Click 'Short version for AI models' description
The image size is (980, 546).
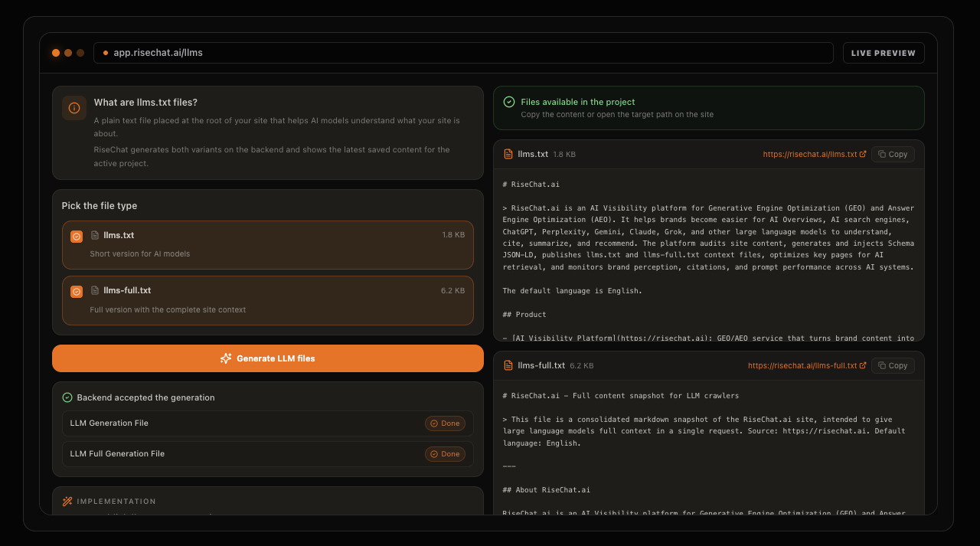coord(140,253)
